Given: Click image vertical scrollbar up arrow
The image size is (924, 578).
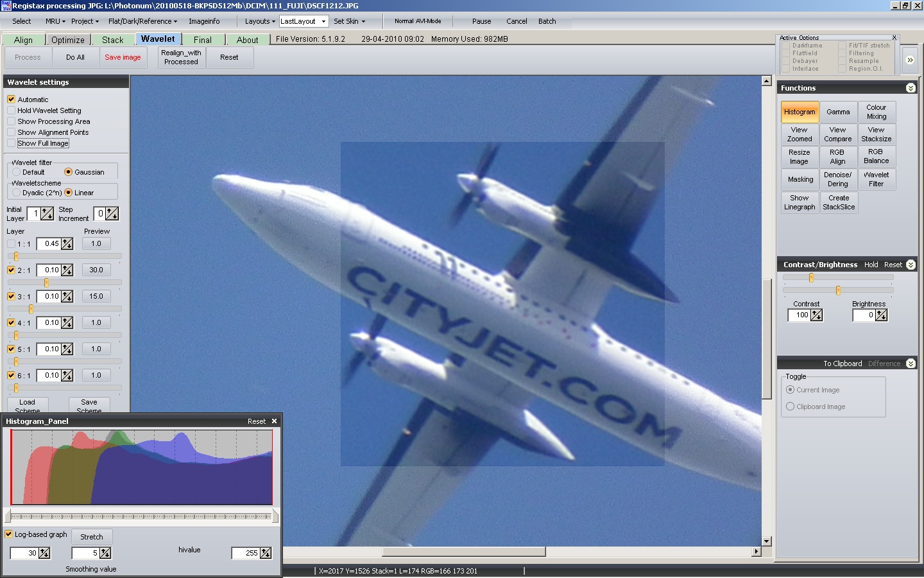Looking at the screenshot, I should click(766, 81).
